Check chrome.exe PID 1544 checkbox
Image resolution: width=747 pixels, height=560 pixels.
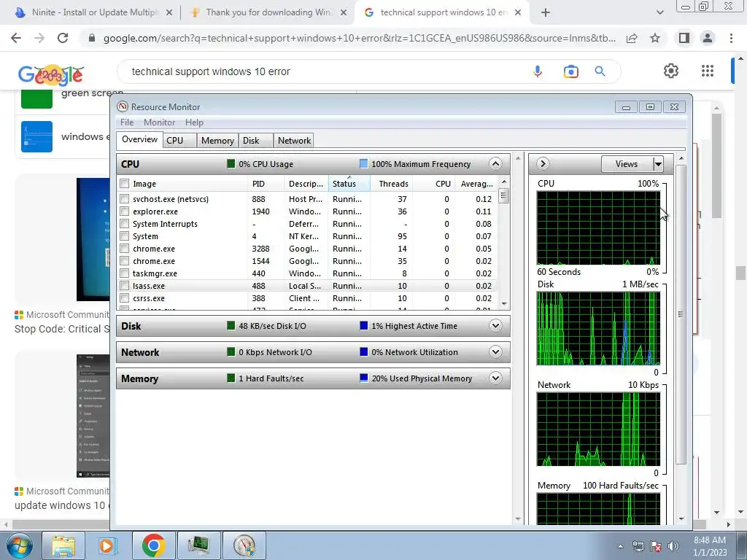pyautogui.click(x=124, y=261)
